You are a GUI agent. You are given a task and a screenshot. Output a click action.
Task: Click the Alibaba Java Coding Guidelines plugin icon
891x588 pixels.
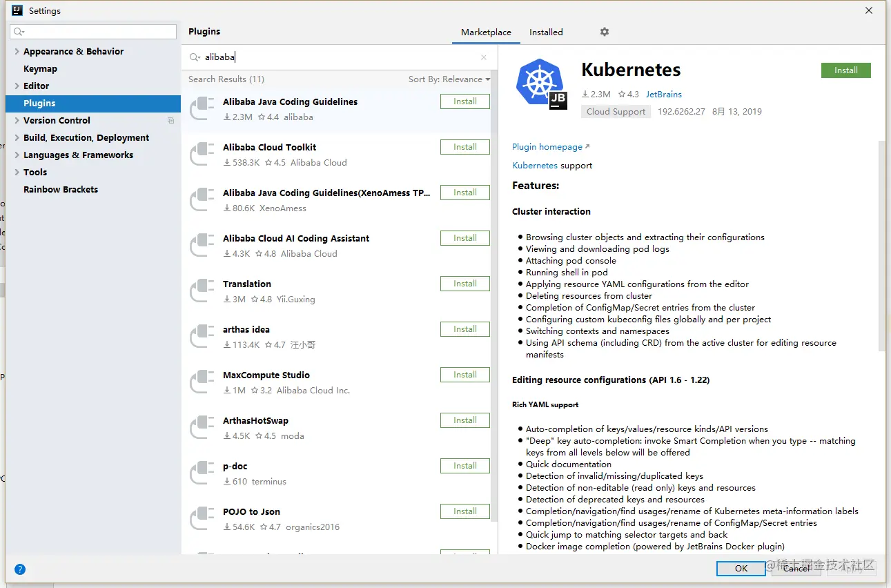click(202, 108)
